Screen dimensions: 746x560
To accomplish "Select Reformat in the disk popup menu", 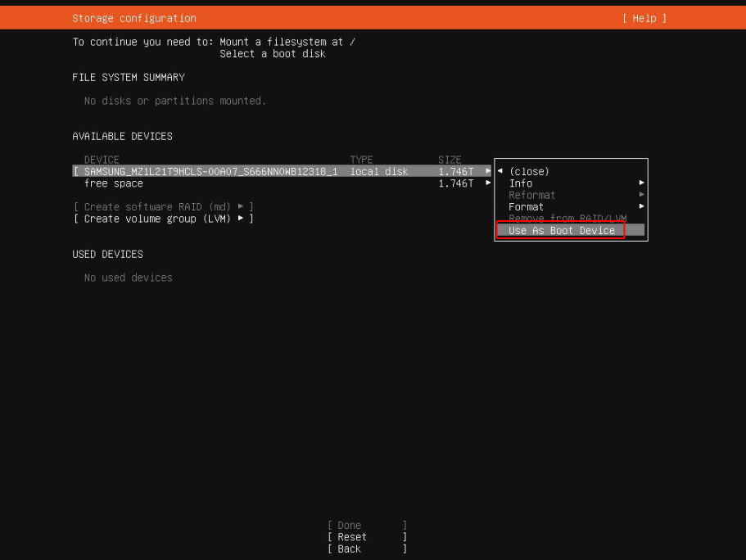I will pyautogui.click(x=532, y=195).
